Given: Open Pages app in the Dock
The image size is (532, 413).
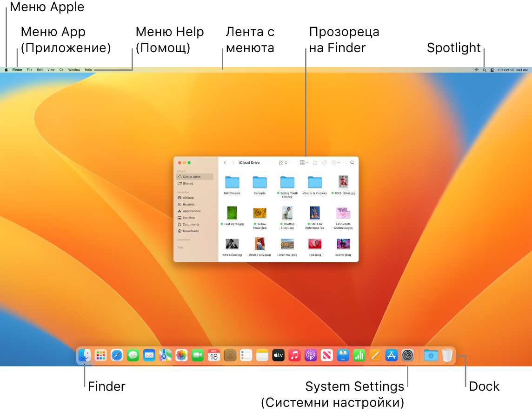Looking at the screenshot, I should [x=375, y=355].
